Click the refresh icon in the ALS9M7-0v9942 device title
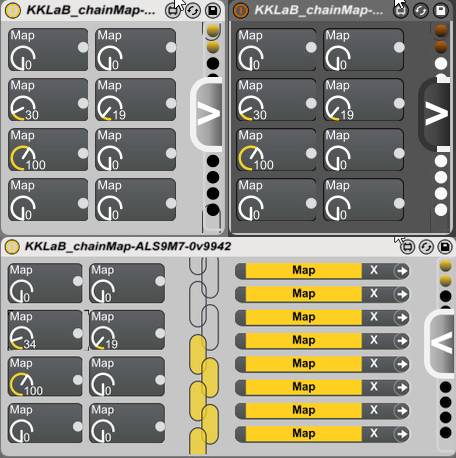Image resolution: width=456 pixels, height=458 pixels. pos(426,247)
